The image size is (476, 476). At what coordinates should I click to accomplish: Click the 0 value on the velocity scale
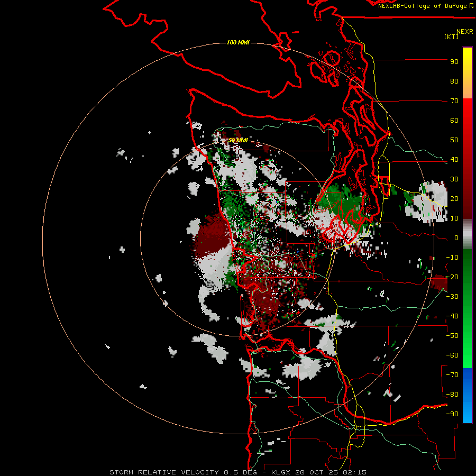(456, 238)
